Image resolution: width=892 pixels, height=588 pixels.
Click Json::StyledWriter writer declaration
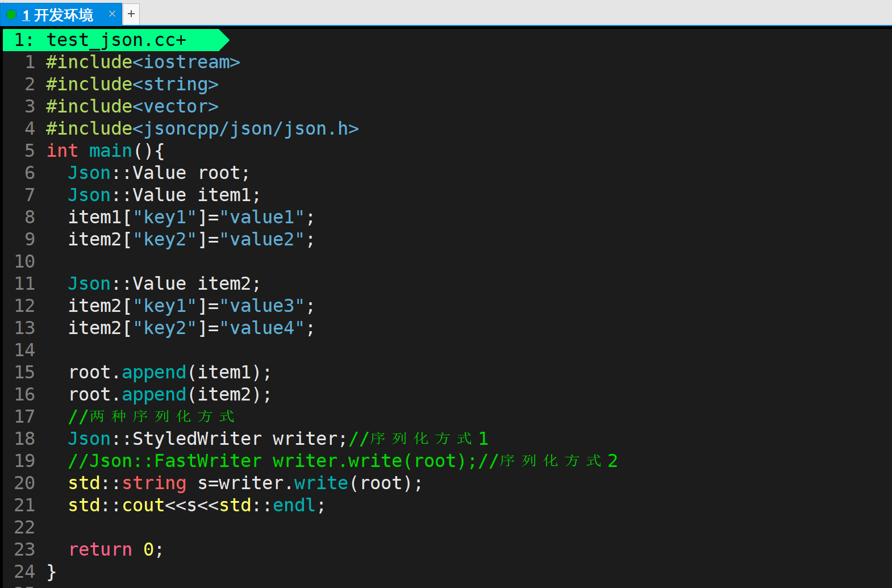(207, 439)
